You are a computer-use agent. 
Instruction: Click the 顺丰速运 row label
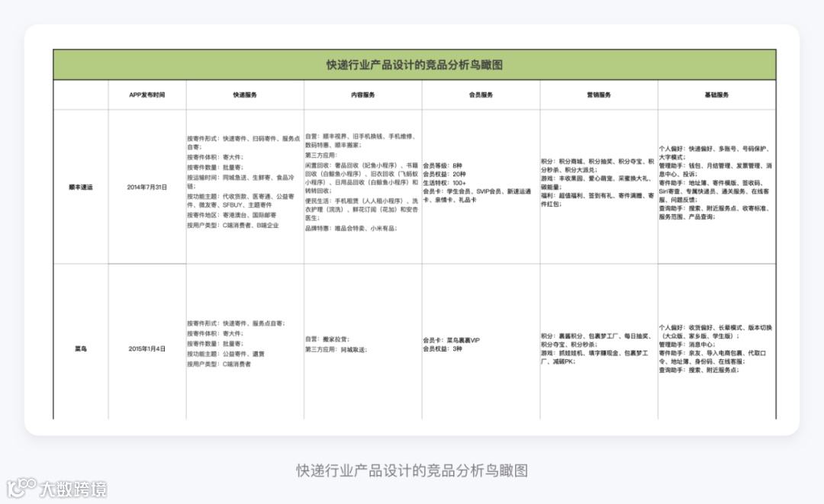pyautogui.click(x=81, y=188)
